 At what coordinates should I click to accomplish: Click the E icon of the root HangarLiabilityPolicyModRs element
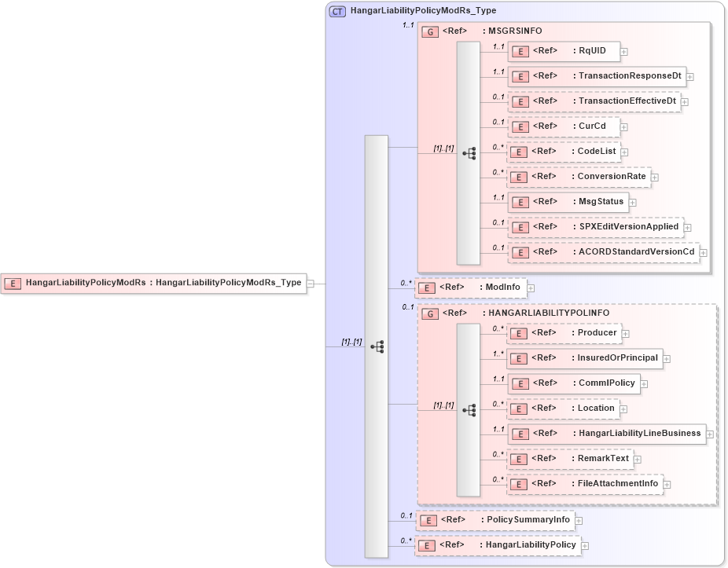tap(13, 284)
